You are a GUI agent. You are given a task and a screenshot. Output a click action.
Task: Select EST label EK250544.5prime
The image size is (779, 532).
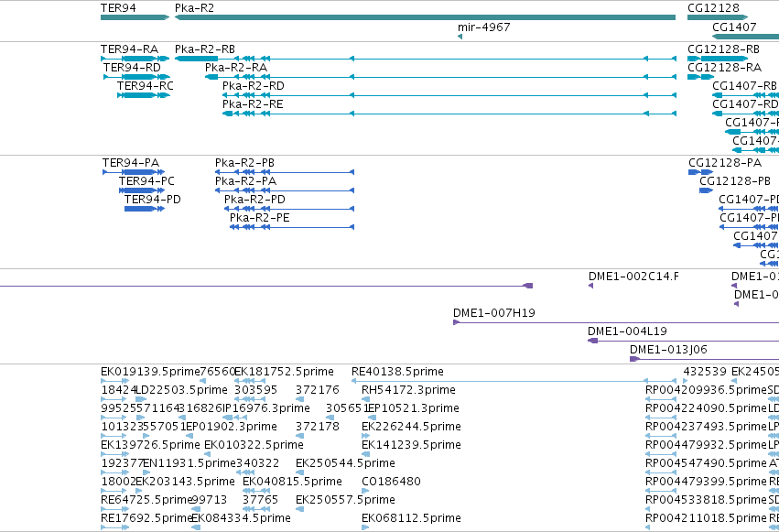[x=345, y=464]
